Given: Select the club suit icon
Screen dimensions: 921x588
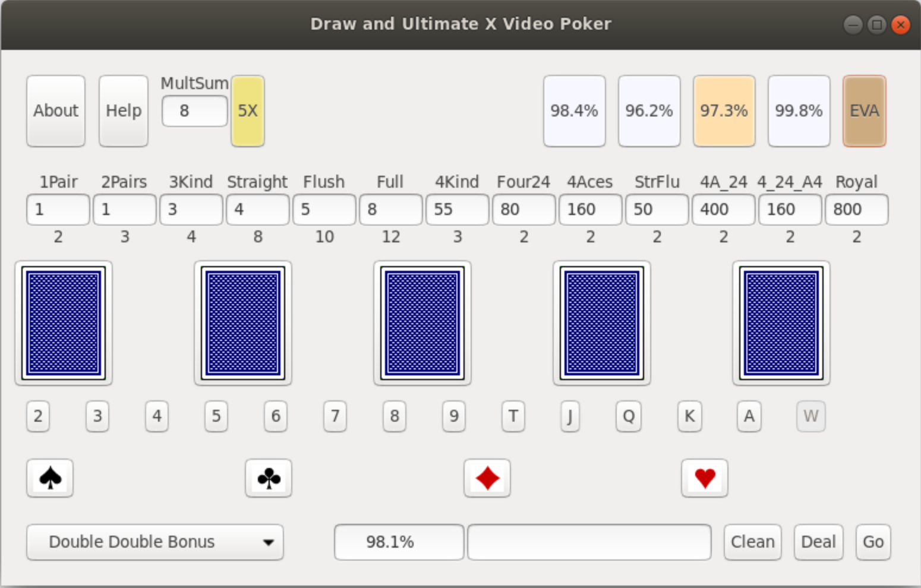Looking at the screenshot, I should pos(269,478).
